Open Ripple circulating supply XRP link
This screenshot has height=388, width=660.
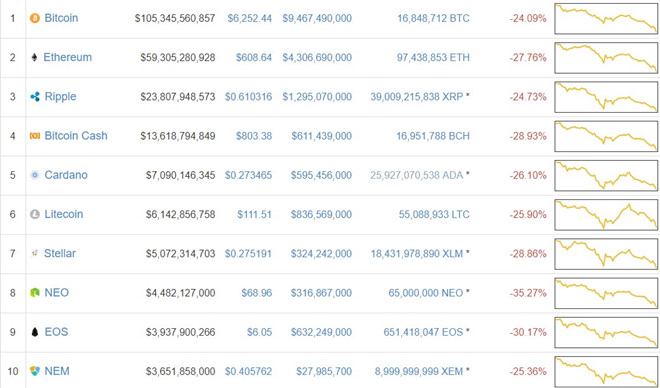click(x=417, y=97)
